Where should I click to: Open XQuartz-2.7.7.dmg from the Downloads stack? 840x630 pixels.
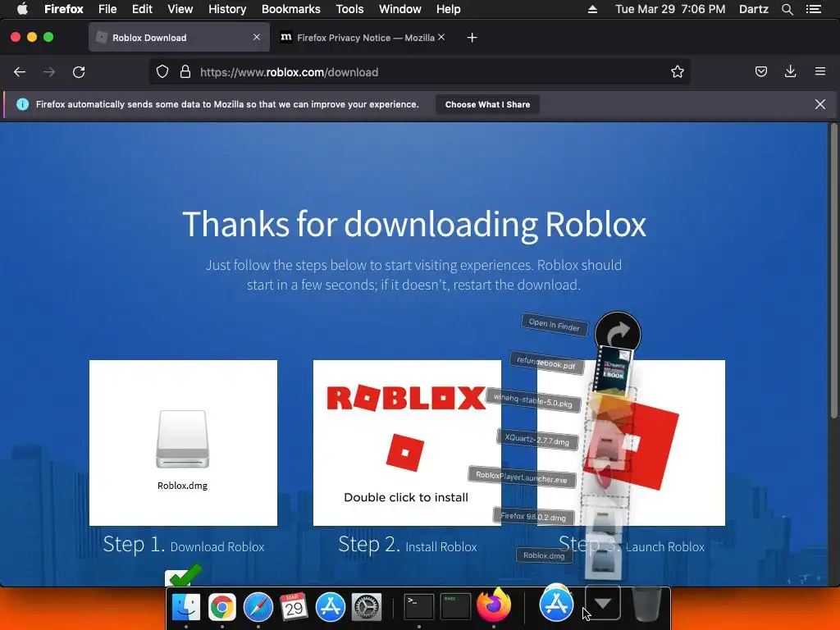tap(536, 440)
